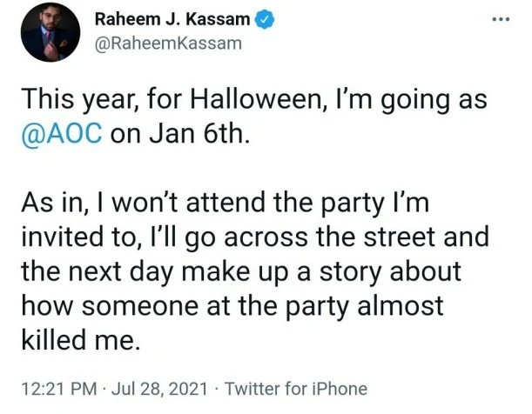The height and width of the screenshot is (414, 532).
Task: Open the Twitter for iPhone source link
Action: click(x=295, y=389)
